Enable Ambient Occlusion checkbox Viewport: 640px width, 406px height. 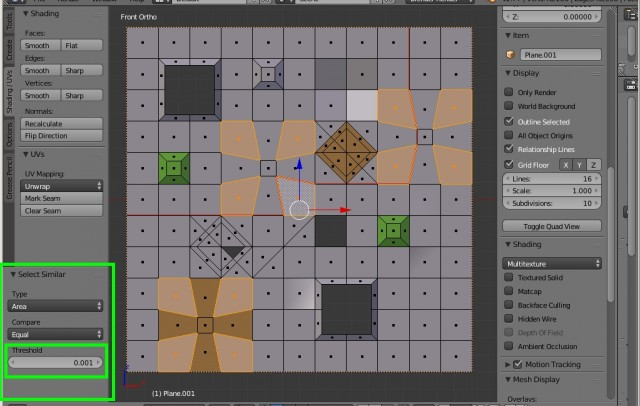click(x=509, y=346)
